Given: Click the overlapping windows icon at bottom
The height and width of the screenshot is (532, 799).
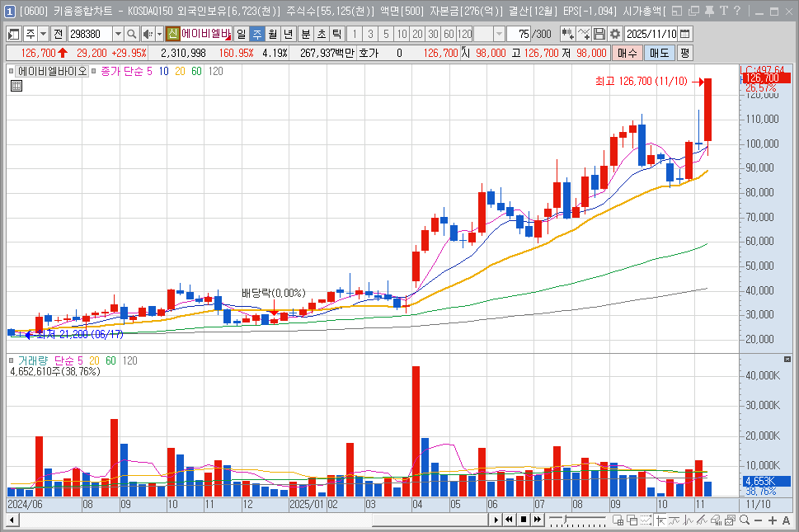Looking at the screenshot, I should 632,520.
